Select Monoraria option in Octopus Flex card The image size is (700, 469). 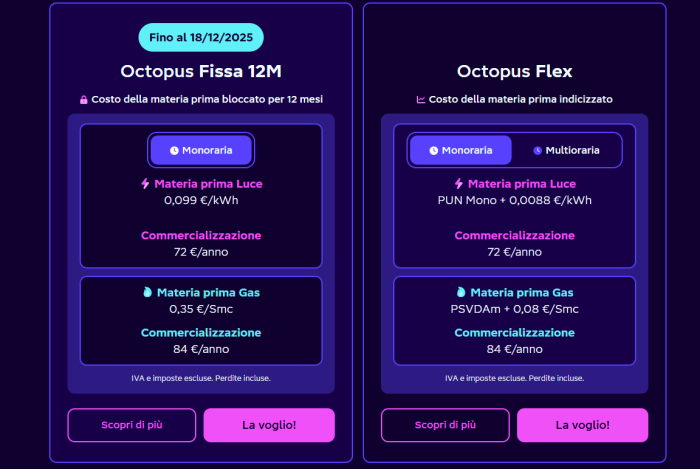[x=461, y=150]
